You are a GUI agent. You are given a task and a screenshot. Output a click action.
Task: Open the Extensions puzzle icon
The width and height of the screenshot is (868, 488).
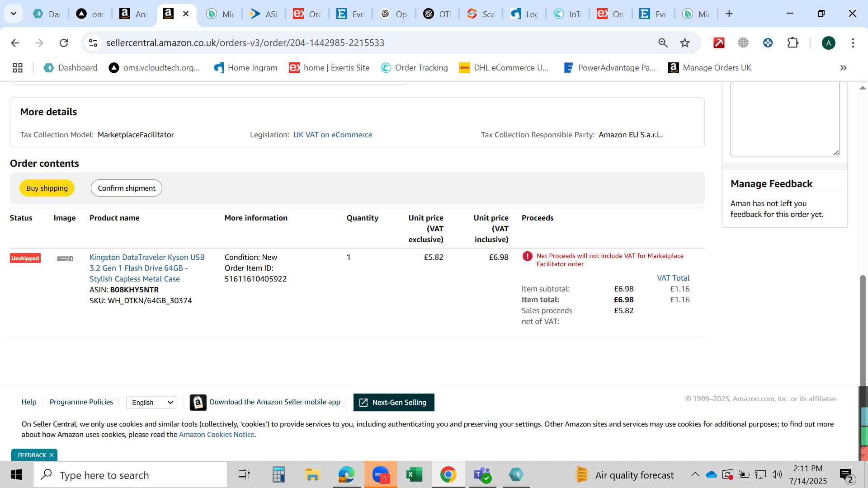(793, 43)
